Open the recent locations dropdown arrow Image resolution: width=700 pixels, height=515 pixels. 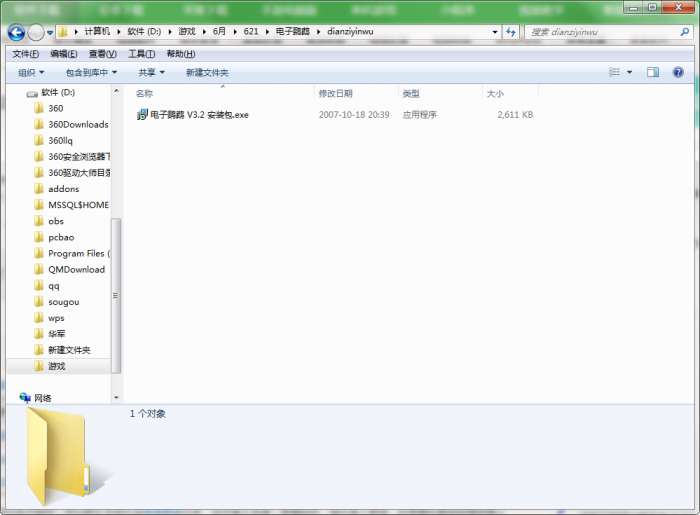pyautogui.click(x=50, y=33)
